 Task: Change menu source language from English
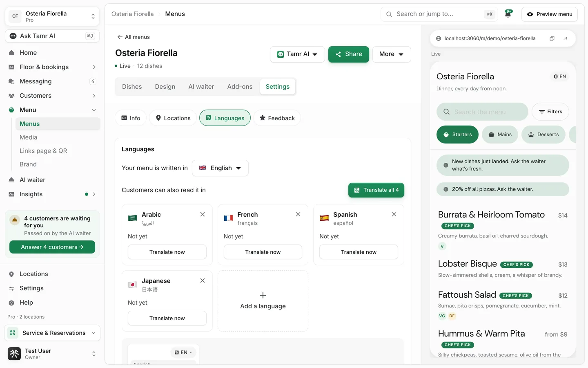220,168
